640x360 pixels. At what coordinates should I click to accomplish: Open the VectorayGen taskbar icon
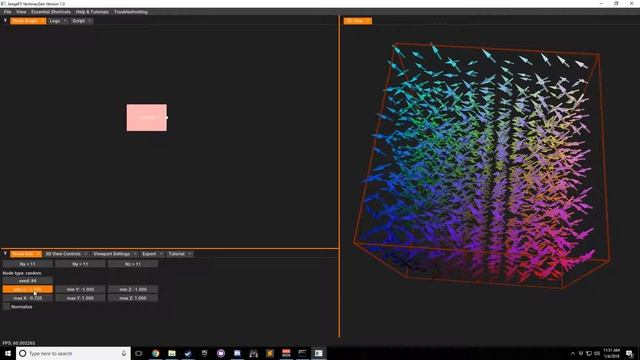[x=319, y=353]
